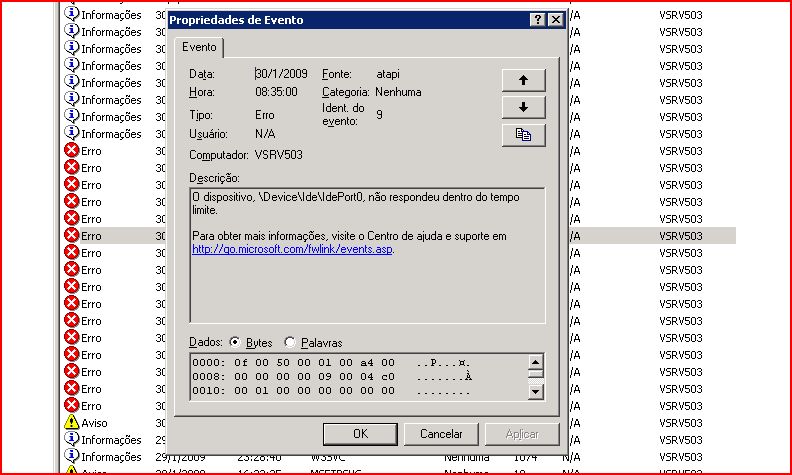792x475 pixels.
Task: Click the yellow warning Aviso icon in list
Action: [71, 423]
